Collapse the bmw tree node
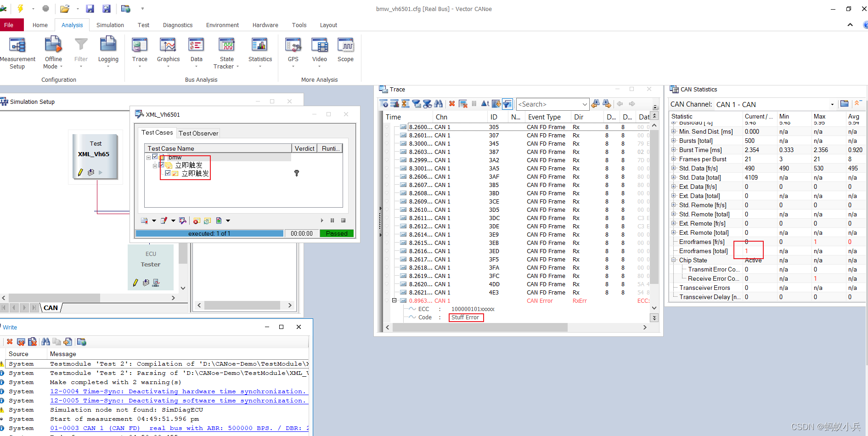868x436 pixels. (148, 158)
